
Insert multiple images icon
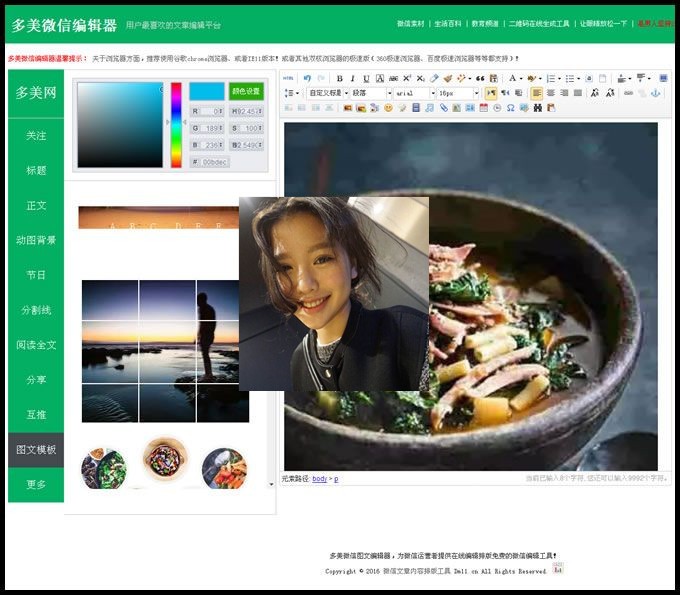tap(361, 108)
